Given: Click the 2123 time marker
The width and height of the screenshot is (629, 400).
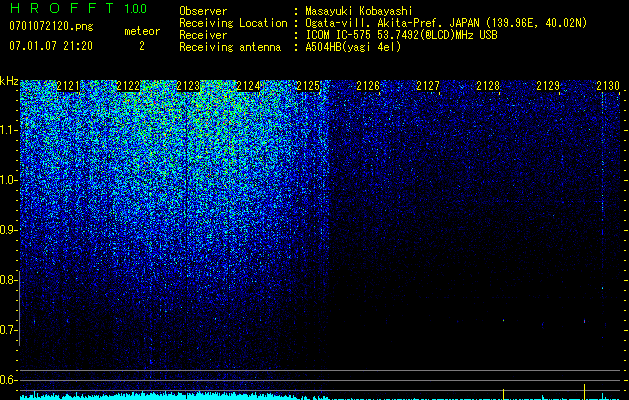Looking at the screenshot, I should point(188,86).
